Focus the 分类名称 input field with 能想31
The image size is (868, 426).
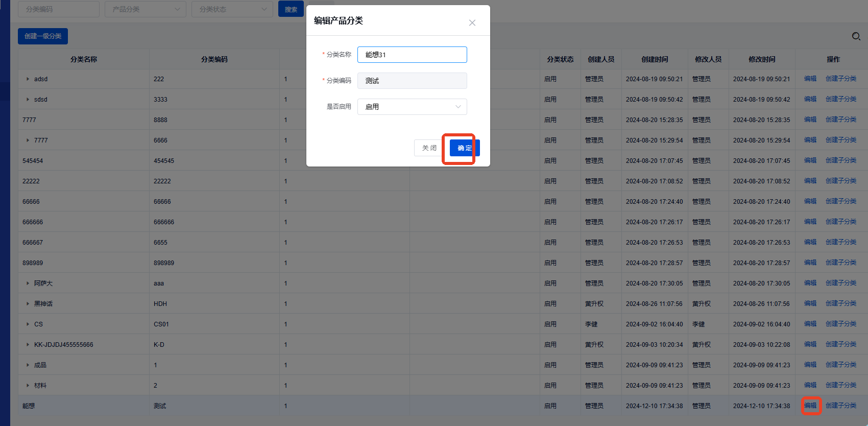point(412,55)
